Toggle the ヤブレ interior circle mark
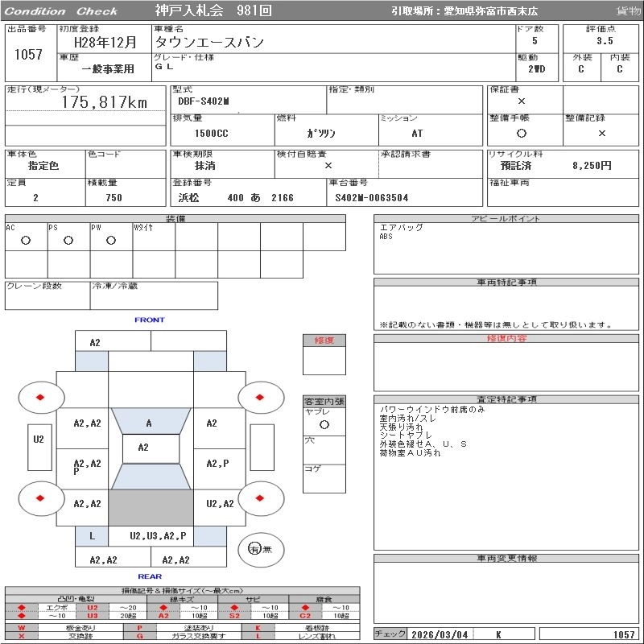This screenshot has width=644, height=644. click(324, 423)
